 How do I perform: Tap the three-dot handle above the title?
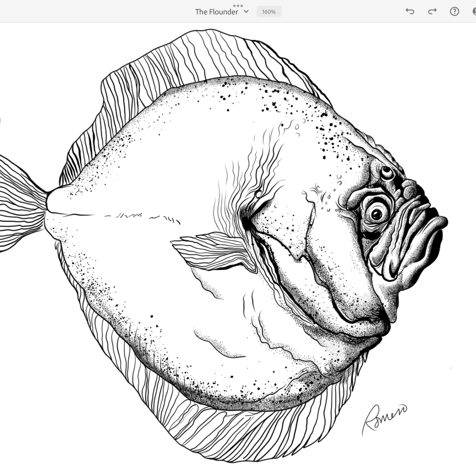(238, 5)
